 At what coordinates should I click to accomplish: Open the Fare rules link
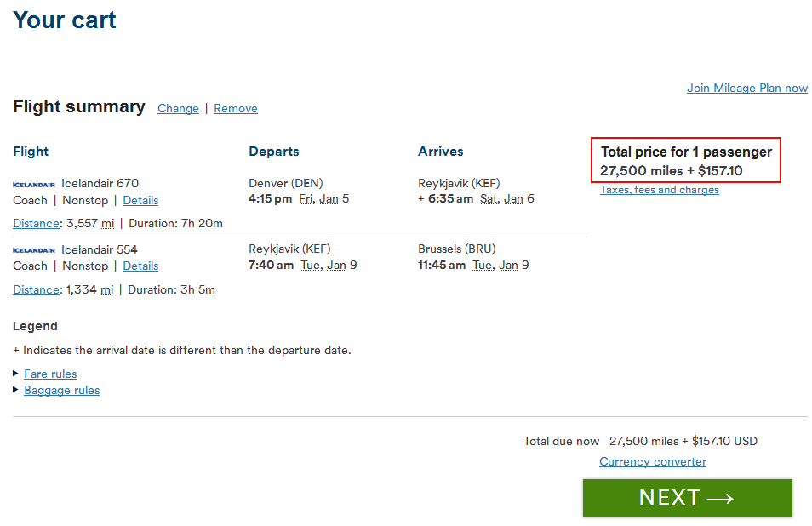pos(50,374)
